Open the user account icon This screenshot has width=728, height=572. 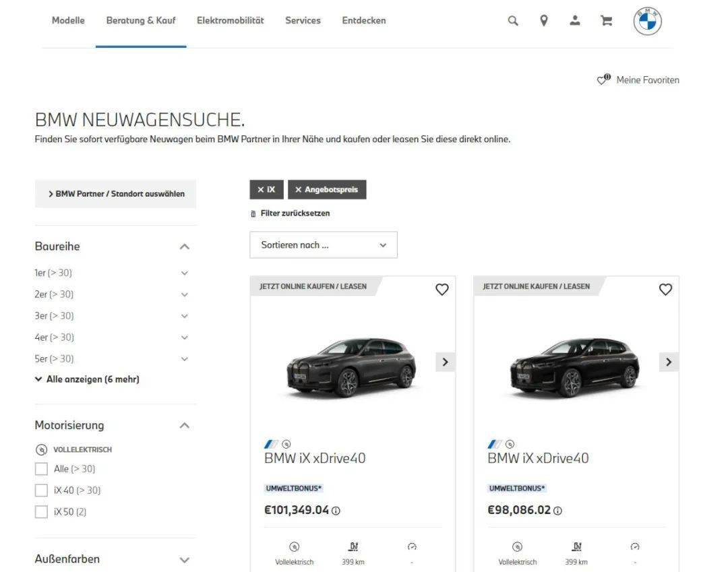575,20
